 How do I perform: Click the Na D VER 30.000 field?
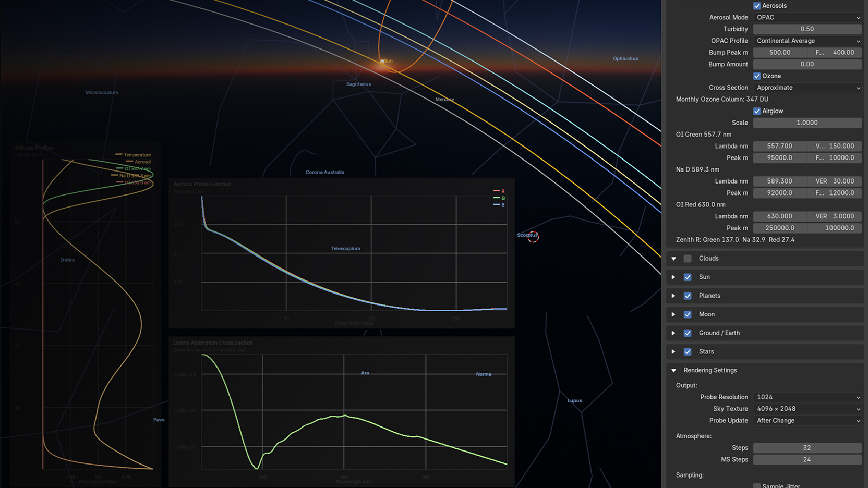[x=835, y=181]
